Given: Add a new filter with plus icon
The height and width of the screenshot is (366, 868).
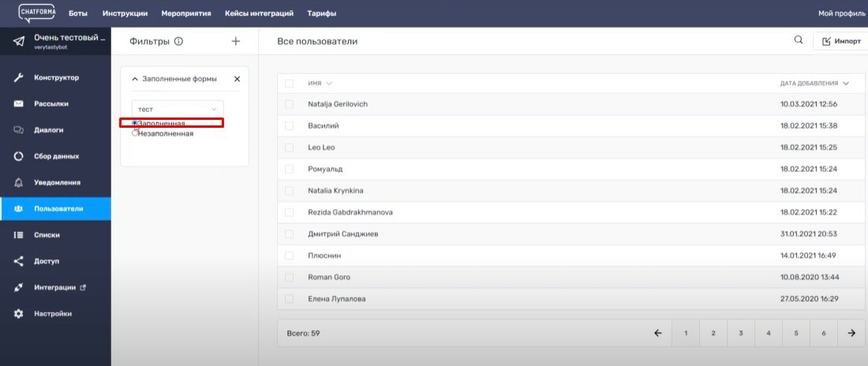Looking at the screenshot, I should click(x=236, y=41).
